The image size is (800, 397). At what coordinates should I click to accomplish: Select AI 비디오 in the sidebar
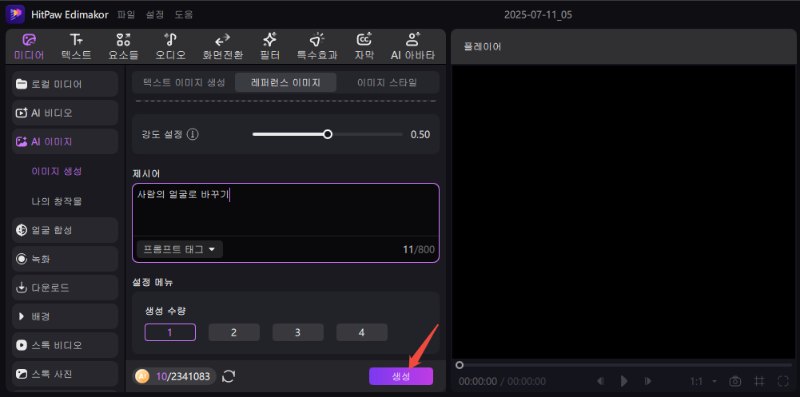(x=65, y=113)
